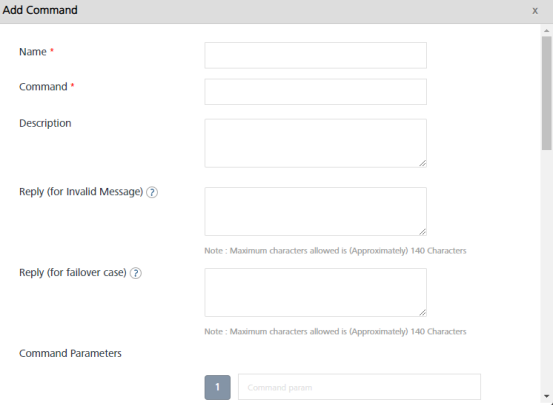Click the failover reply box resize grip
The image size is (553, 405).
423,312
